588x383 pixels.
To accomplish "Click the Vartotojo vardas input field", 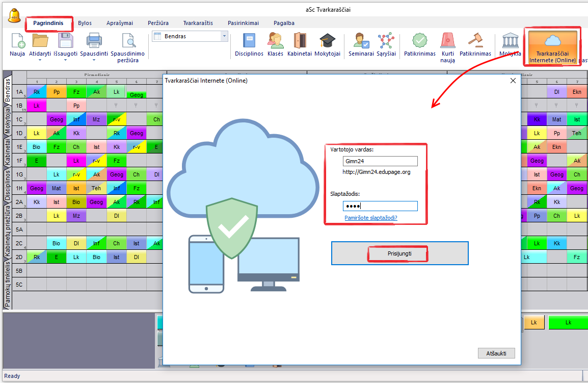I will click(x=380, y=161).
